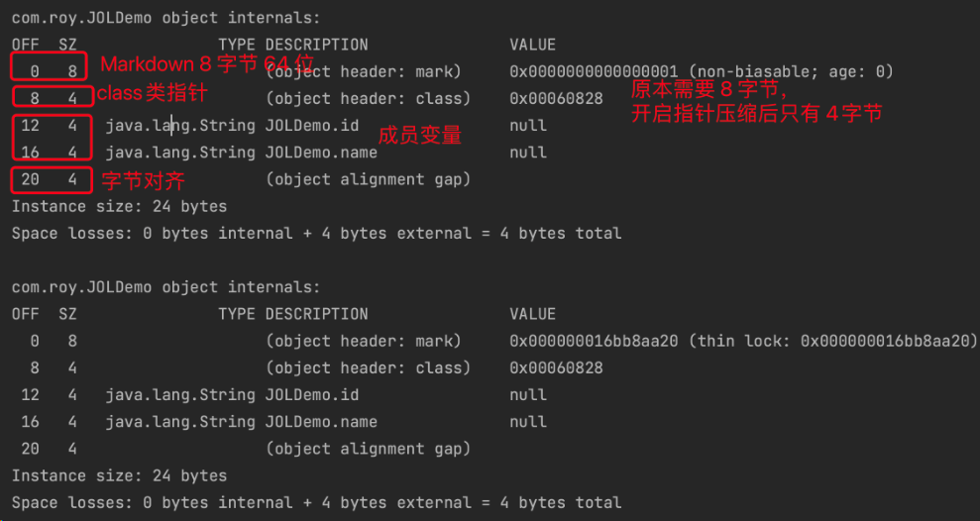Viewport: 980px width, 521px height.
Task: Click "JOLDemo.id" field in the first dump
Action: (312, 126)
